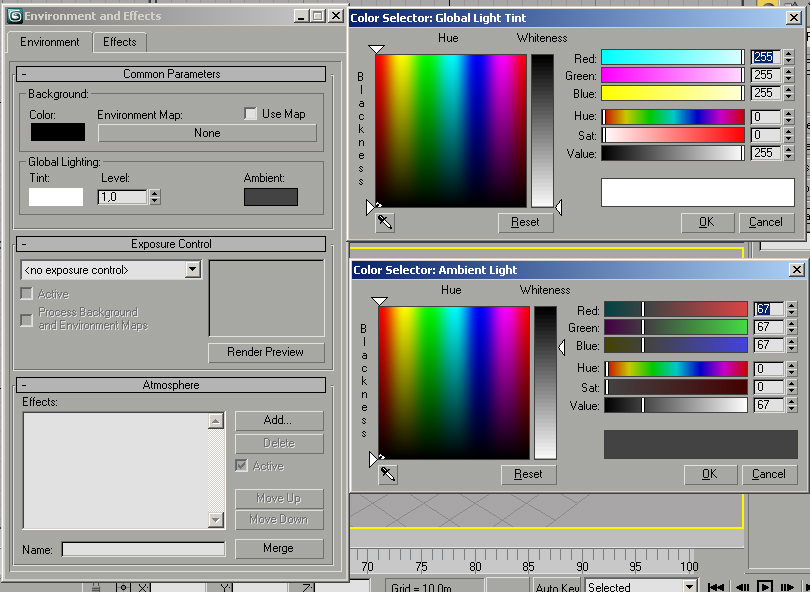Reset color in Ambient Light selector
The height and width of the screenshot is (592, 810).
coord(528,474)
